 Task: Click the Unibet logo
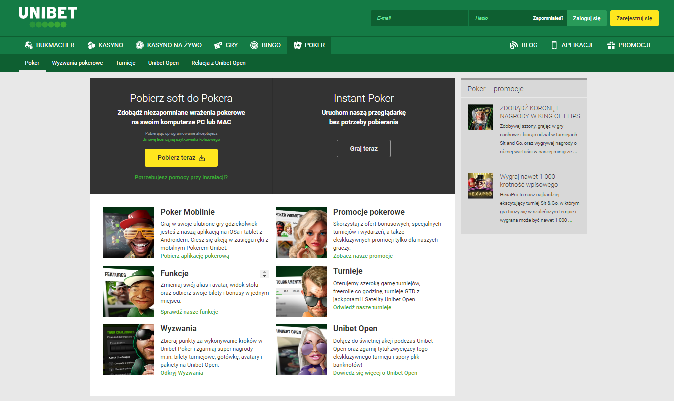pyautogui.click(x=47, y=17)
